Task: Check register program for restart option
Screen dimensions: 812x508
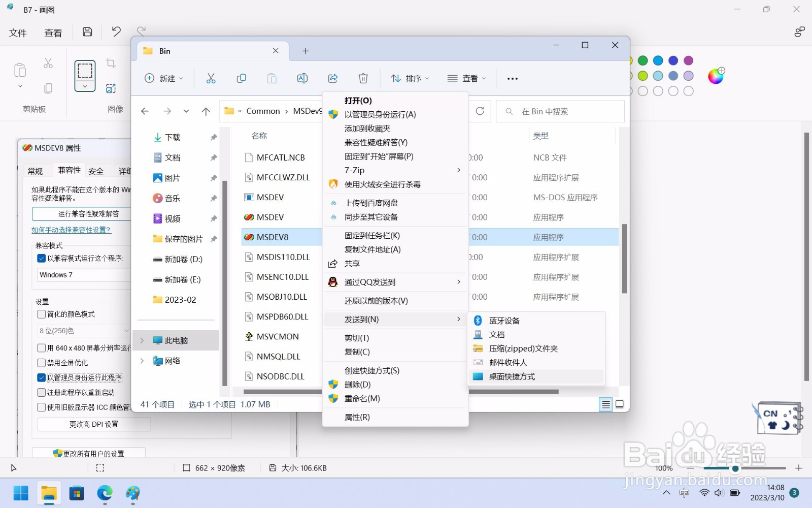Action: [42, 392]
